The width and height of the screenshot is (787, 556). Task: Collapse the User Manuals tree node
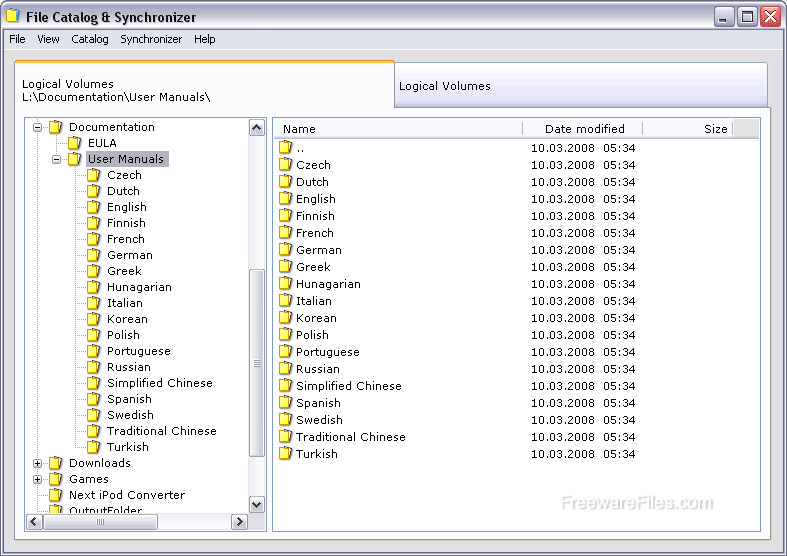(57, 160)
